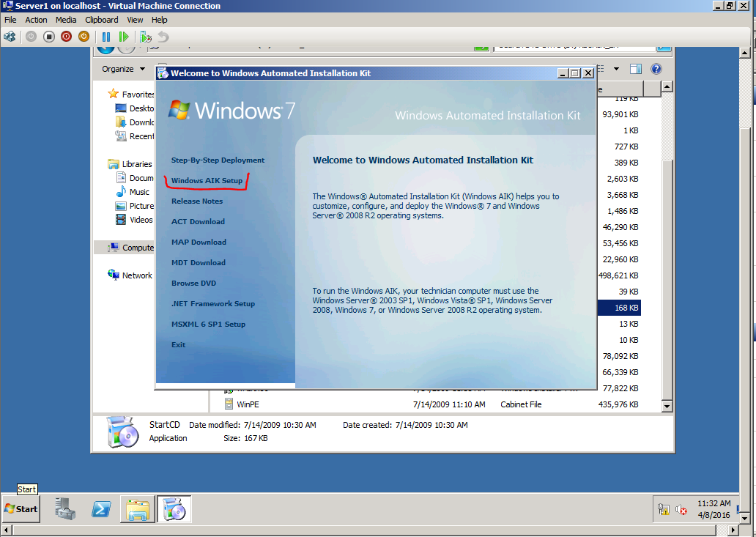Pause the virtual machine
The width and height of the screenshot is (756, 537).
point(106,37)
